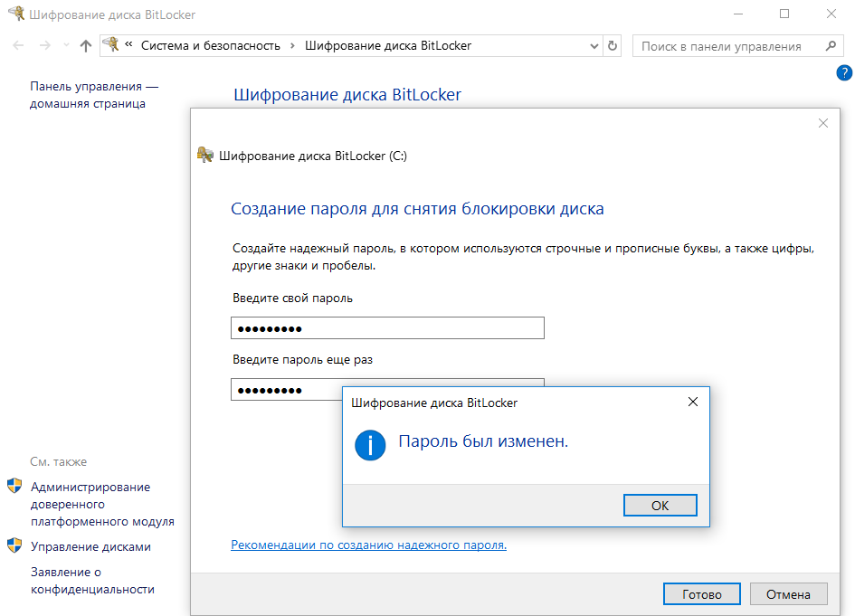Click the Готово button
855x616 pixels.
coord(702,594)
